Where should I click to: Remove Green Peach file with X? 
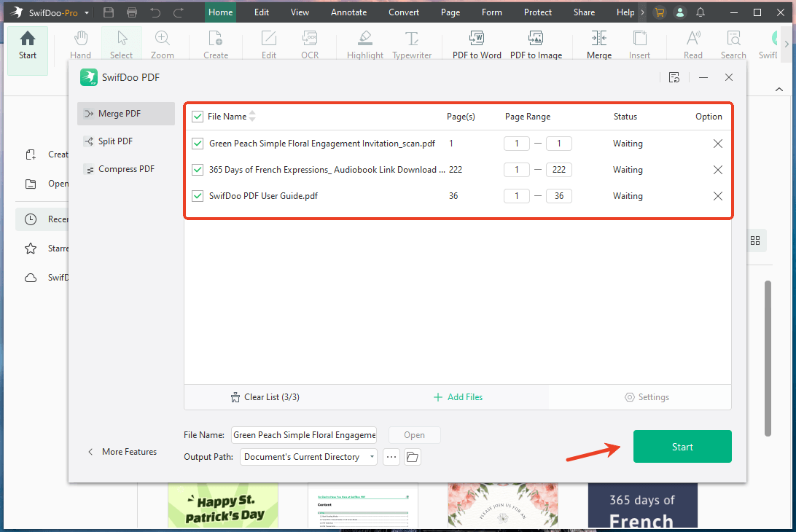coord(717,144)
